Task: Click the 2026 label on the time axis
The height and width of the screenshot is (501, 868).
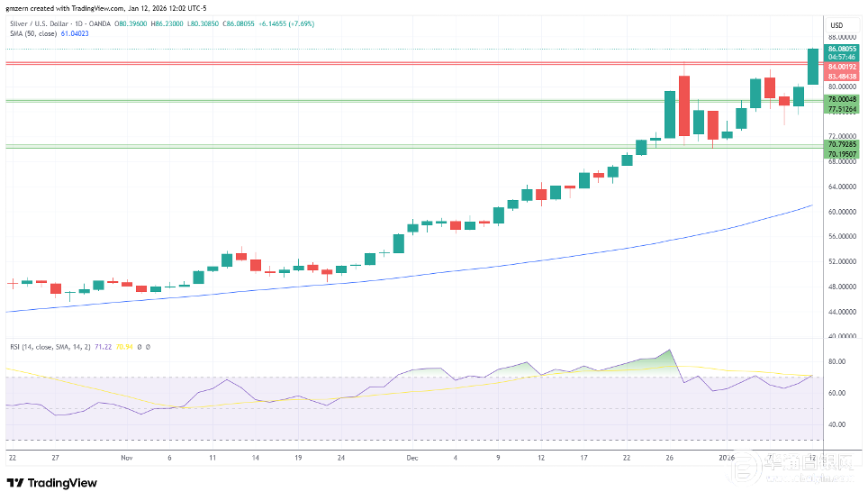Action: click(726, 458)
